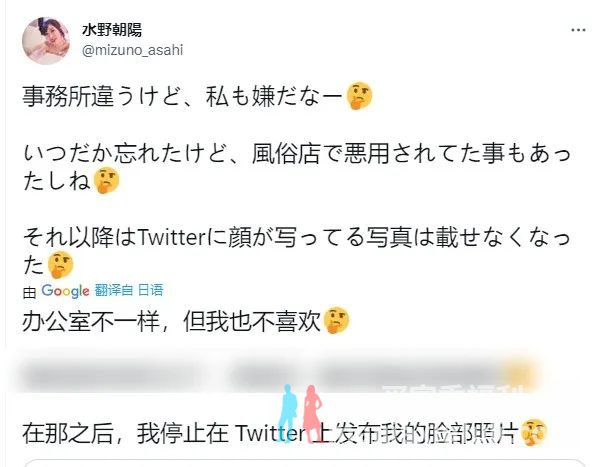Select the 事務所違うけど Japanese line
This screenshot has width=598, height=467.
tap(197, 96)
